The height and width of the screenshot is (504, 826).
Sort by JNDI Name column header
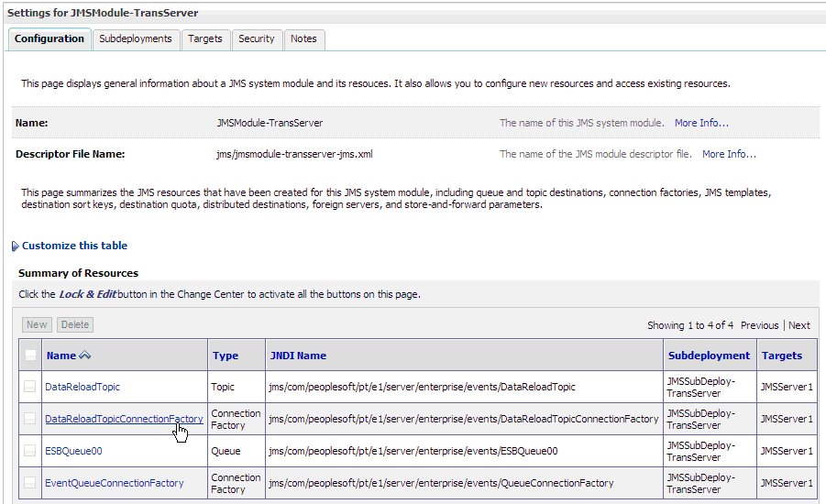[298, 356]
